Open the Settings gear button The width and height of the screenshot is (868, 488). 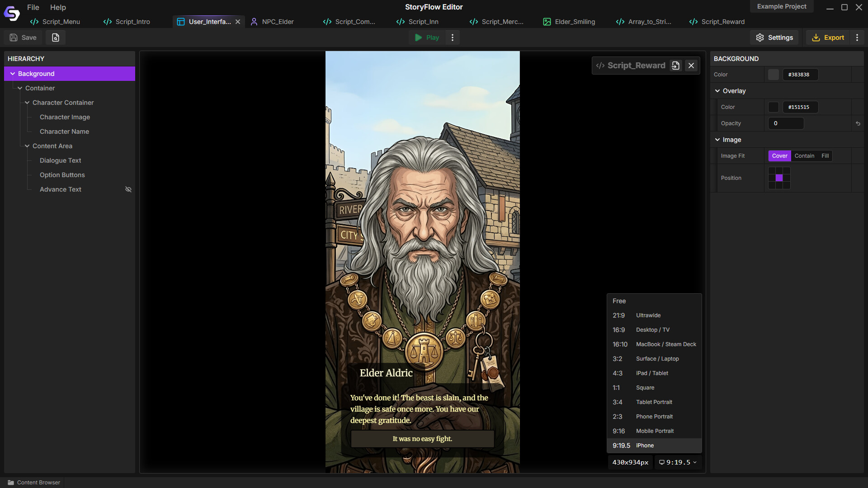[x=774, y=38]
